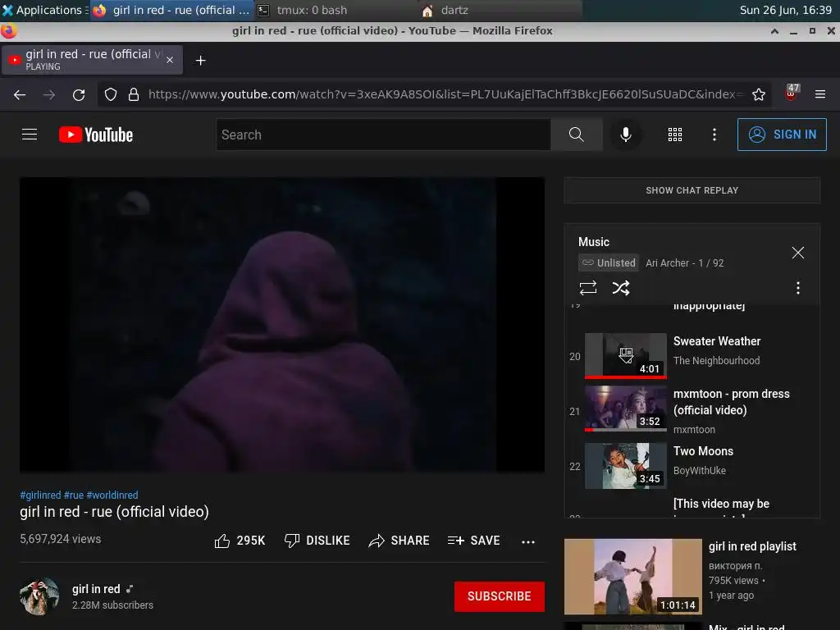The image size is (840, 630).
Task: Open the YouTube apps grid
Action: coord(675,135)
